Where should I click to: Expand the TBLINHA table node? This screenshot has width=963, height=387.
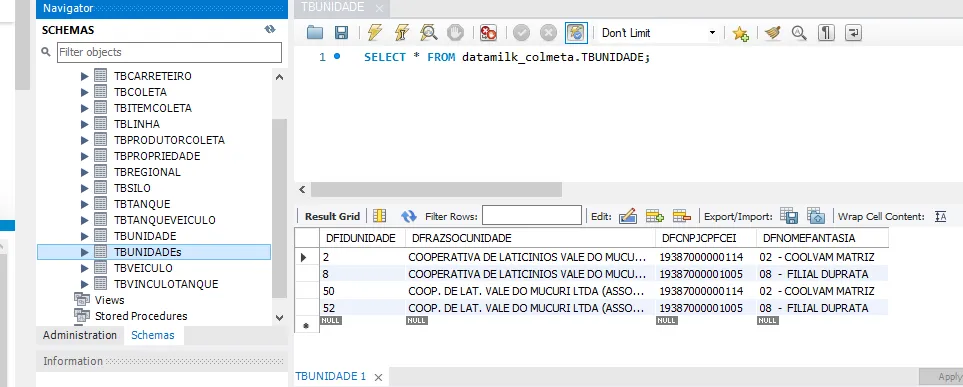[85, 124]
